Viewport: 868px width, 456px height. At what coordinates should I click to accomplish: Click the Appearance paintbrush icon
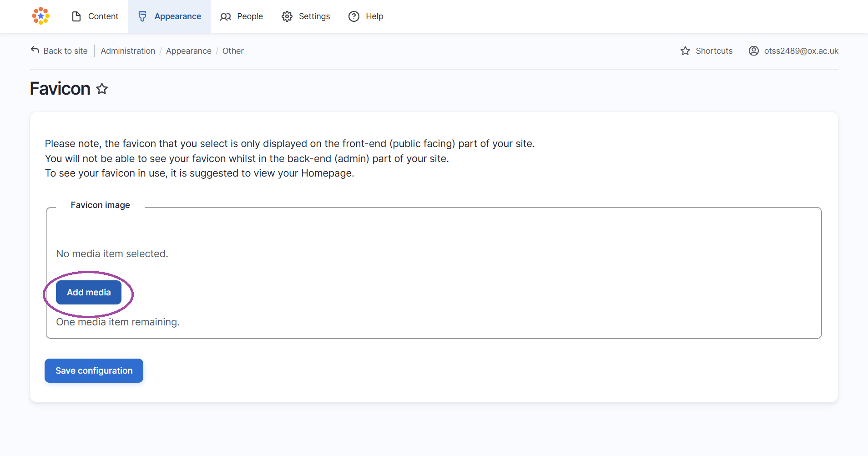pyautogui.click(x=142, y=16)
